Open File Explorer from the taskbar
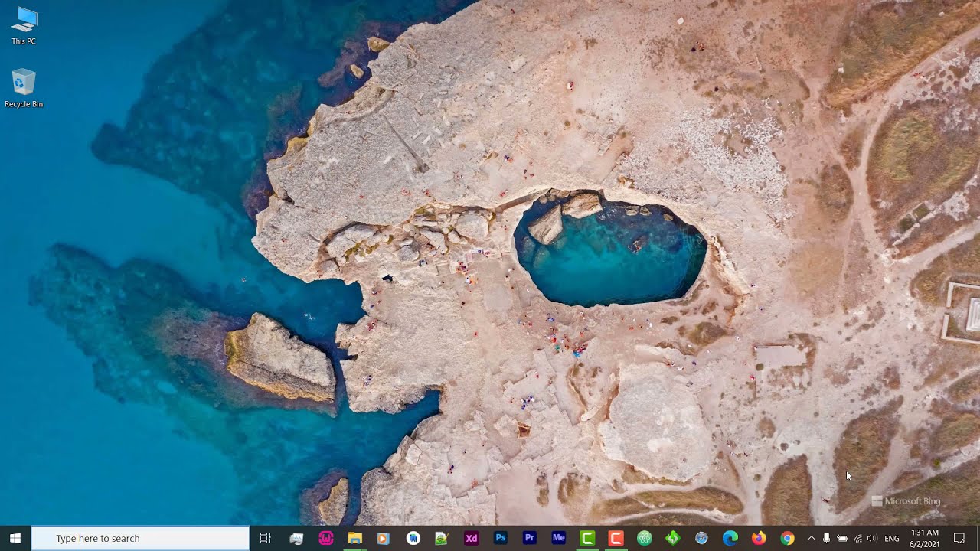This screenshot has width=980, height=551. click(x=354, y=538)
